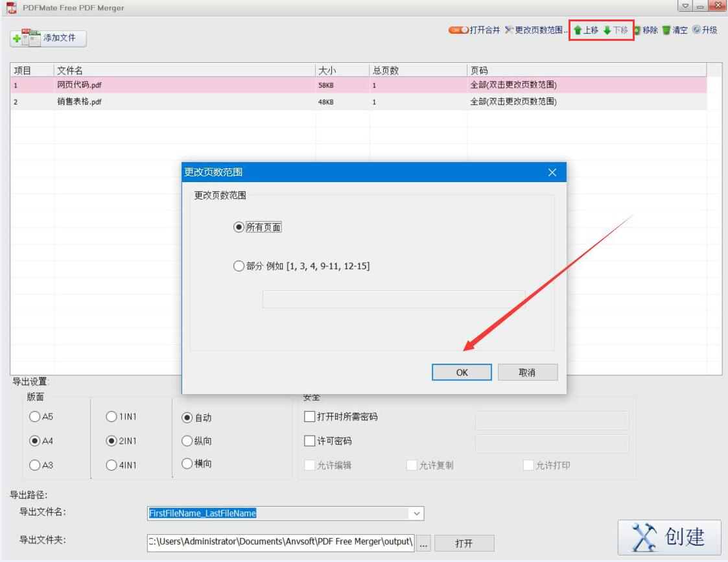Click 打开 to open the output folder
This screenshot has width=728, height=562.
coord(464,543)
